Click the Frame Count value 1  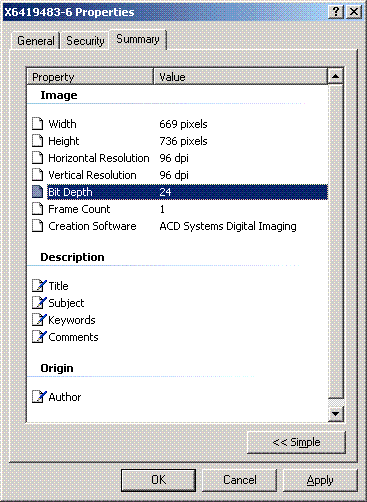[x=162, y=209]
